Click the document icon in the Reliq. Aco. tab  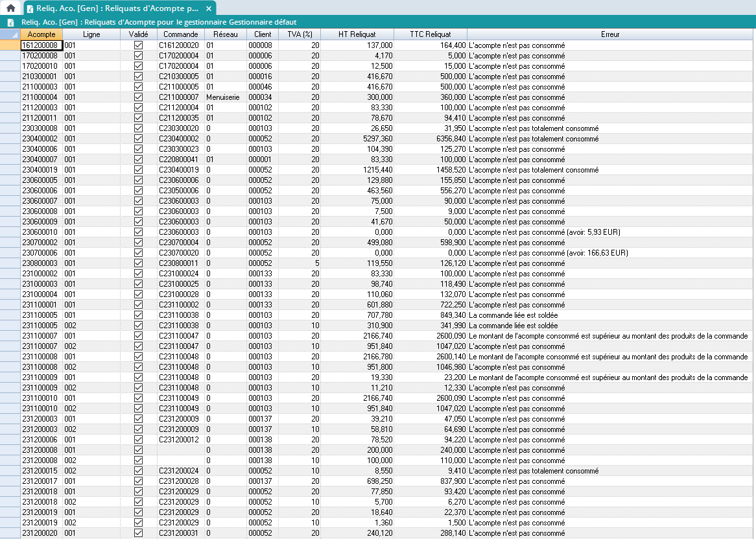(30, 8)
